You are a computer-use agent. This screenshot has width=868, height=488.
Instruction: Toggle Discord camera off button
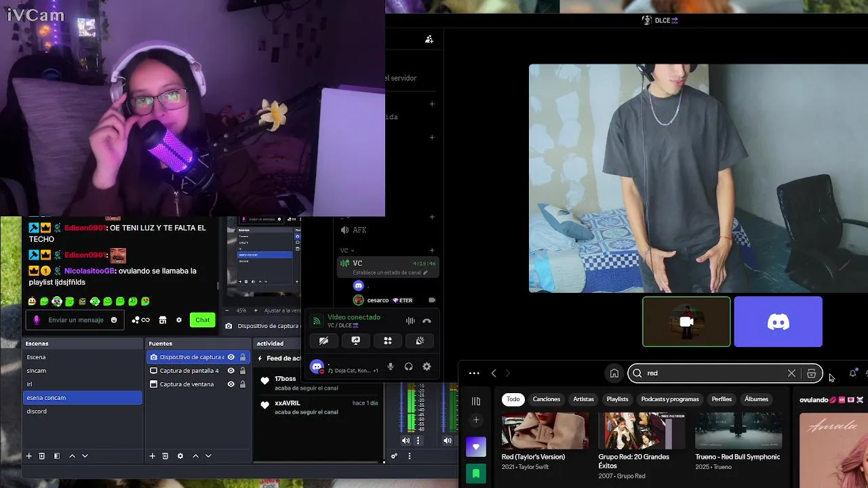click(x=323, y=341)
